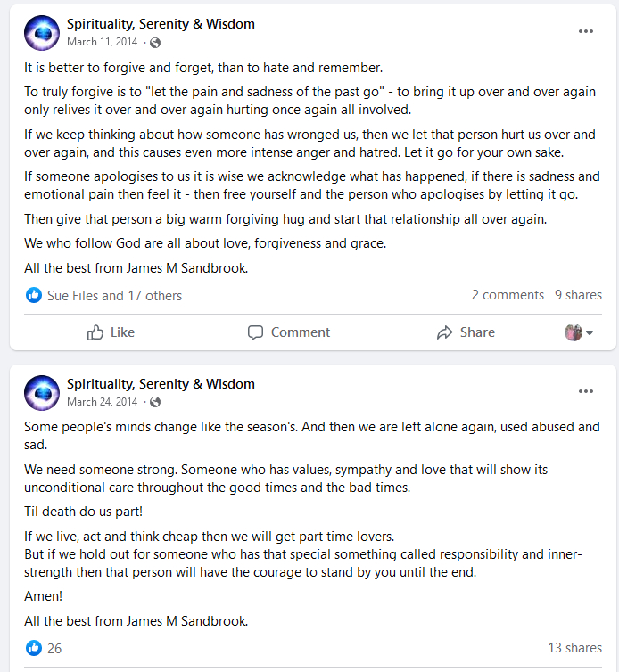Screen dimensions: 619x672
Task: View the 13 shares list
Action: tap(574, 648)
